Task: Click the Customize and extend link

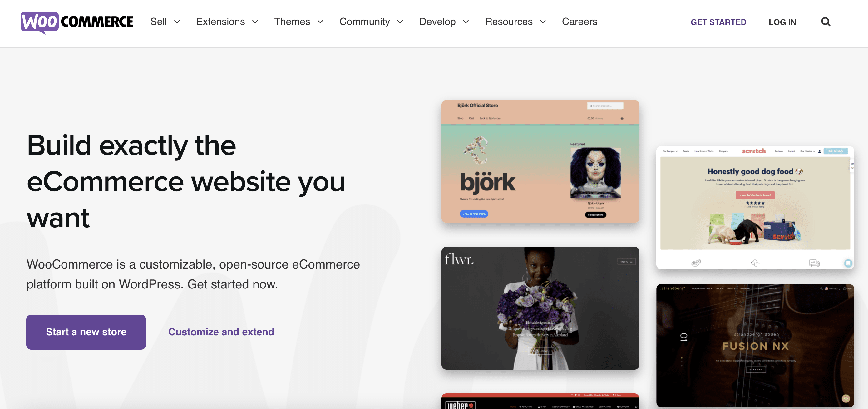Action: click(221, 332)
